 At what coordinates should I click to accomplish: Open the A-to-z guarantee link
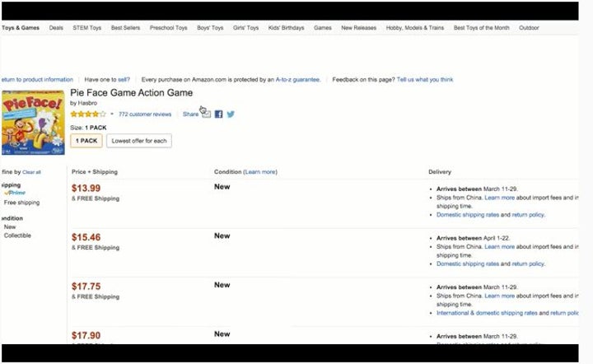(297, 80)
